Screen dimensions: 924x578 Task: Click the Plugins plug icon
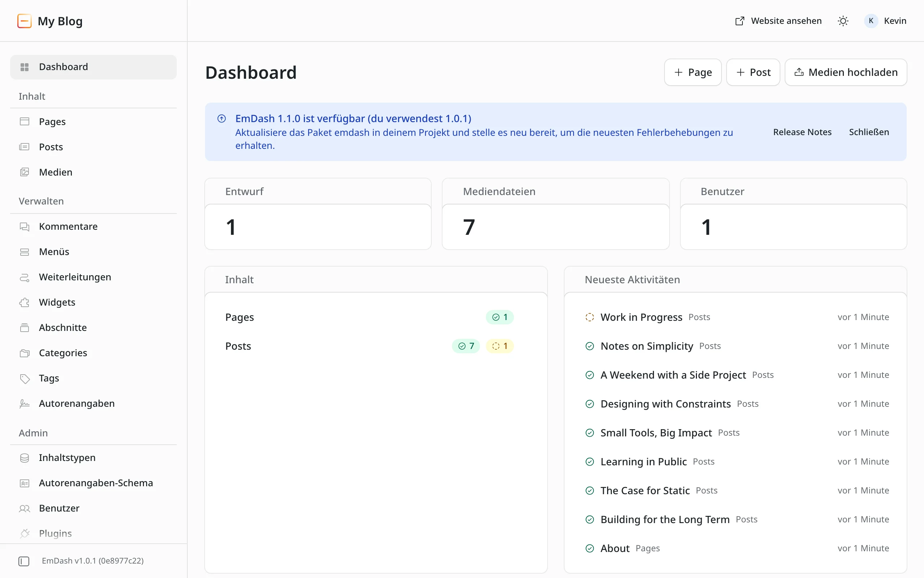[x=25, y=533]
